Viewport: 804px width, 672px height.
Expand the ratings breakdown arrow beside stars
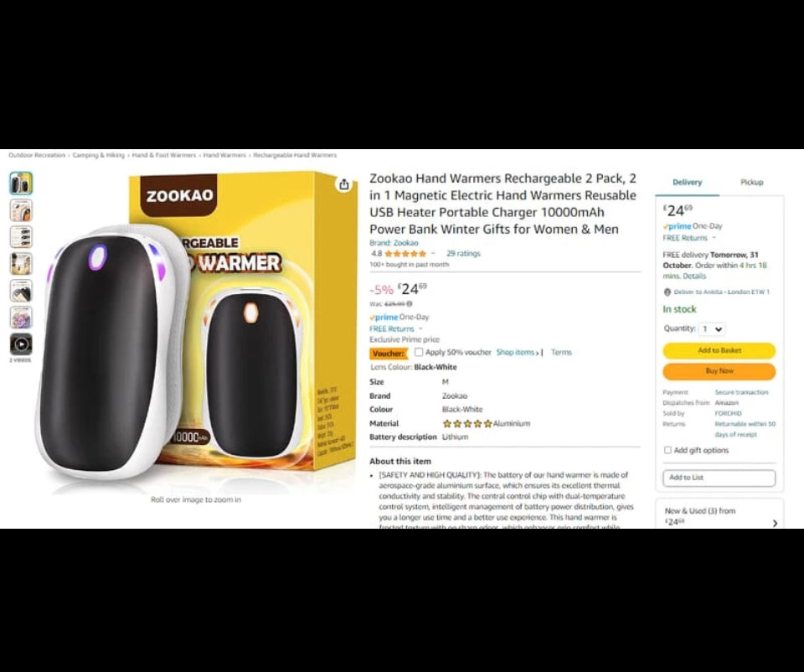point(433,253)
